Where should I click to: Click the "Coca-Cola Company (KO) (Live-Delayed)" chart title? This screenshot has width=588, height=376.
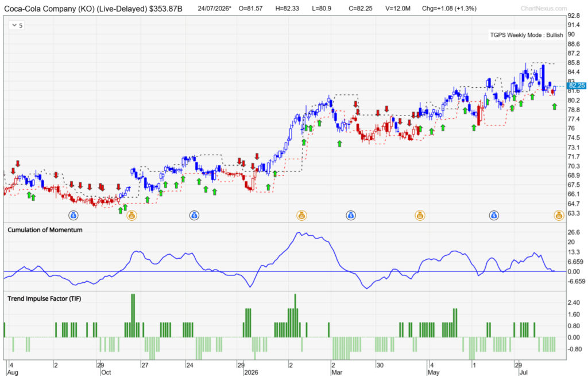(75, 8)
